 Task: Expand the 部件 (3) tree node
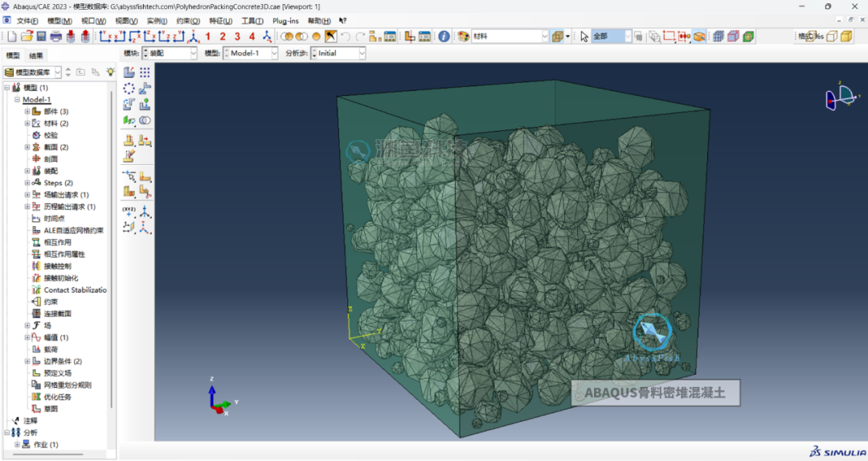pyautogui.click(x=27, y=111)
